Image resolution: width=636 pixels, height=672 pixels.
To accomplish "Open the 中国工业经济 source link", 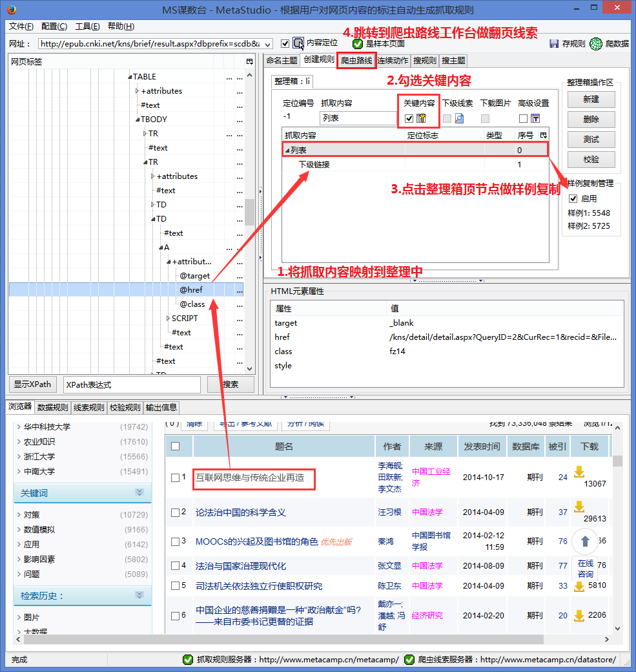I will click(431, 477).
